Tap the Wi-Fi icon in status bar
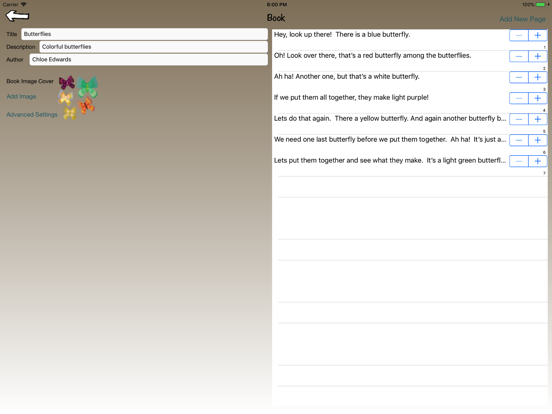Image resolution: width=552 pixels, height=414 pixels. coord(24,4)
